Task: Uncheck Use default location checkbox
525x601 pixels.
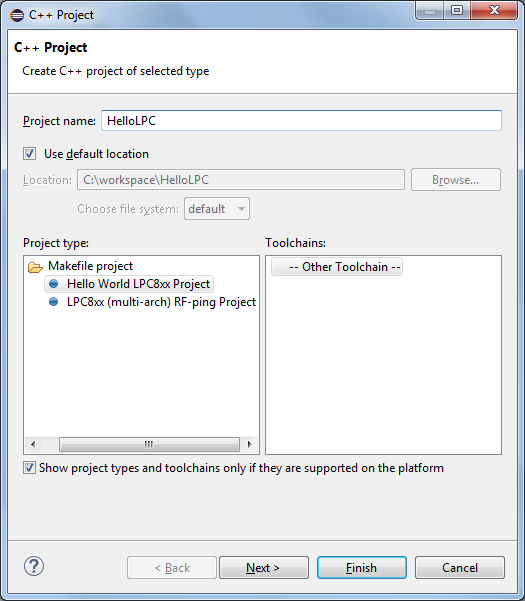Action: pyautogui.click(x=30, y=154)
